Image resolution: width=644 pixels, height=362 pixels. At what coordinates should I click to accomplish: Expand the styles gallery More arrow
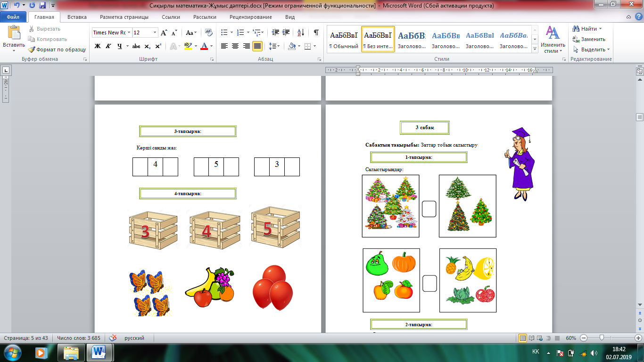coord(535,49)
